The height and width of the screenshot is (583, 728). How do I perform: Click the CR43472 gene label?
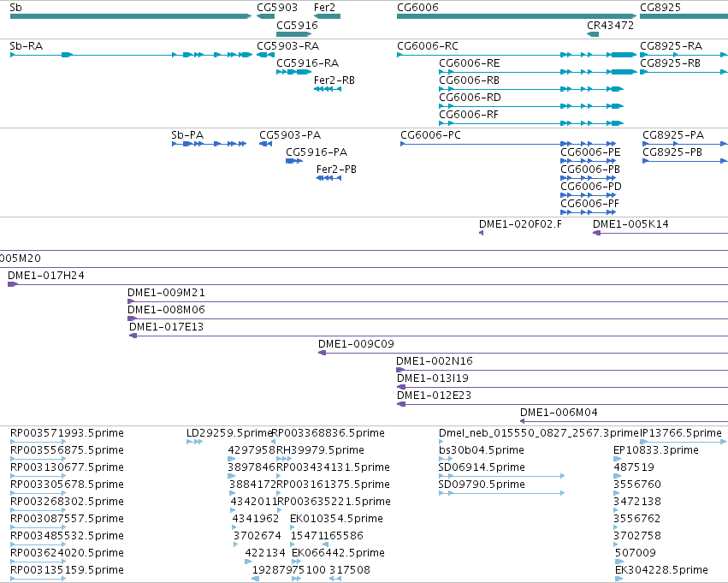pyautogui.click(x=610, y=26)
